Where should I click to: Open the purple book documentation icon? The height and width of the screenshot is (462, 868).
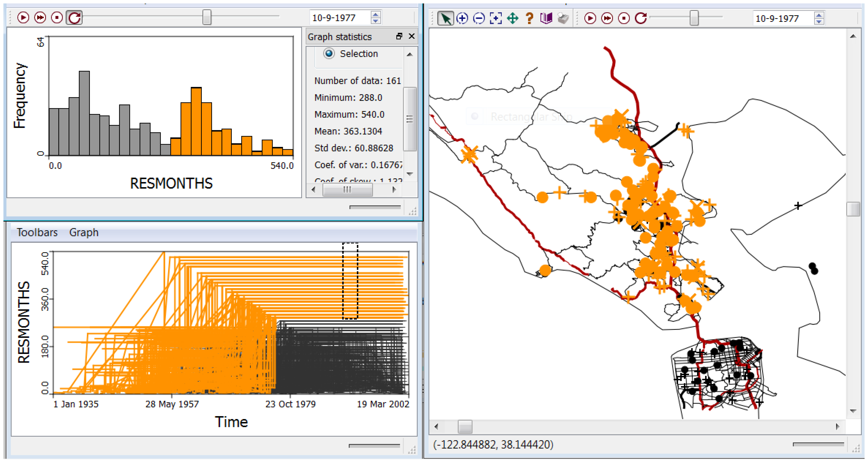(x=546, y=18)
